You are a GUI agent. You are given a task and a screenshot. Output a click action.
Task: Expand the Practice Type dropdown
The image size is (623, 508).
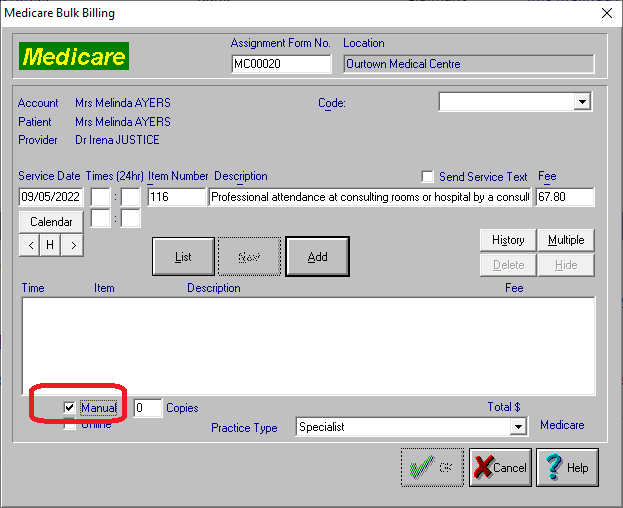tap(518, 427)
